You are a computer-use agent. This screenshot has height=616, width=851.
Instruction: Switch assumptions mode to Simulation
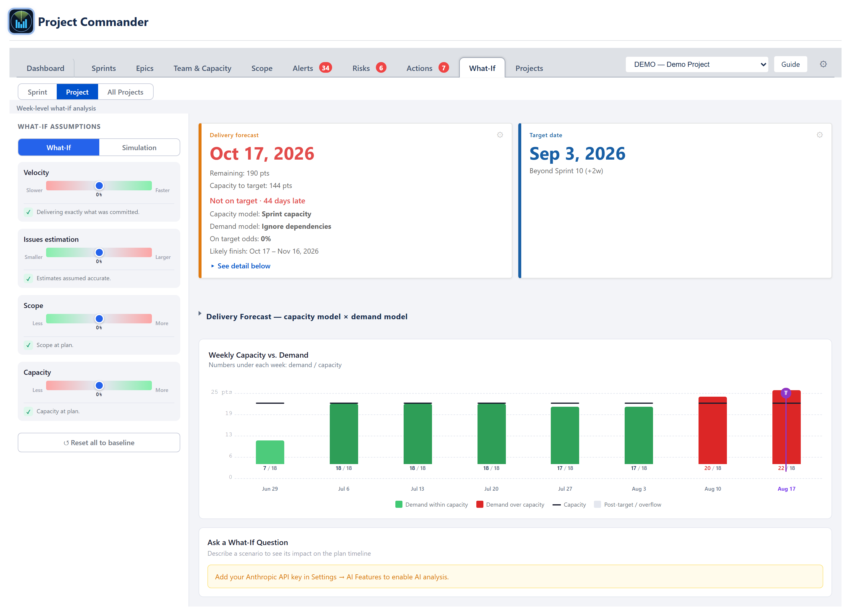pos(139,147)
